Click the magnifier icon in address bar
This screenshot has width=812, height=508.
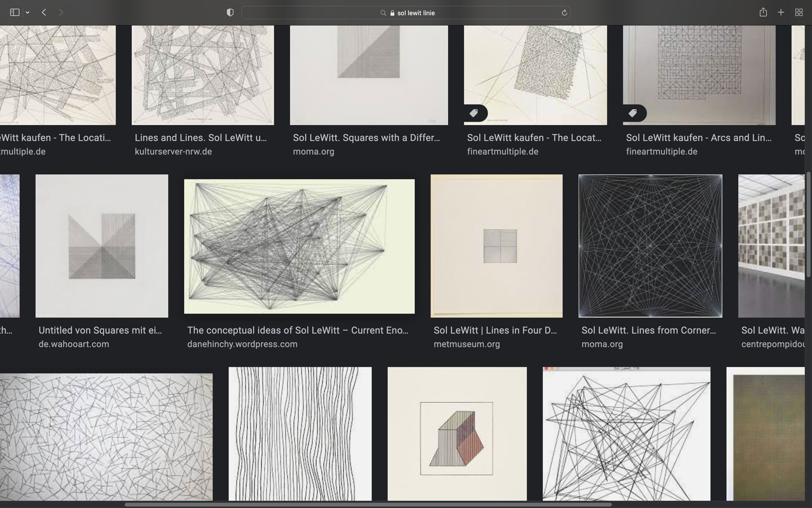click(383, 13)
